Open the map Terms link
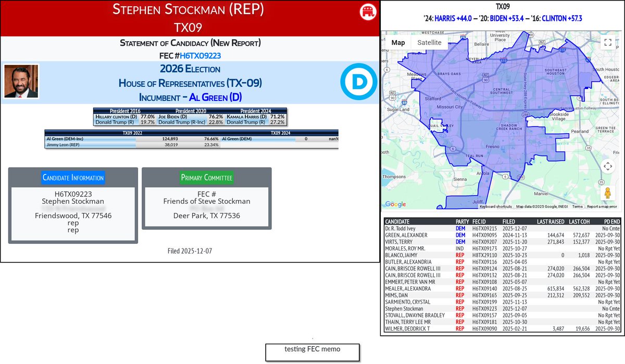 [x=578, y=207]
